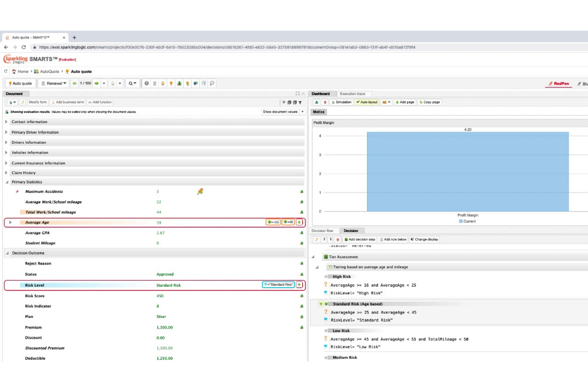Click the pencil edit icon in Decision toolbar
The width and height of the screenshot is (588, 392).
coord(316,239)
